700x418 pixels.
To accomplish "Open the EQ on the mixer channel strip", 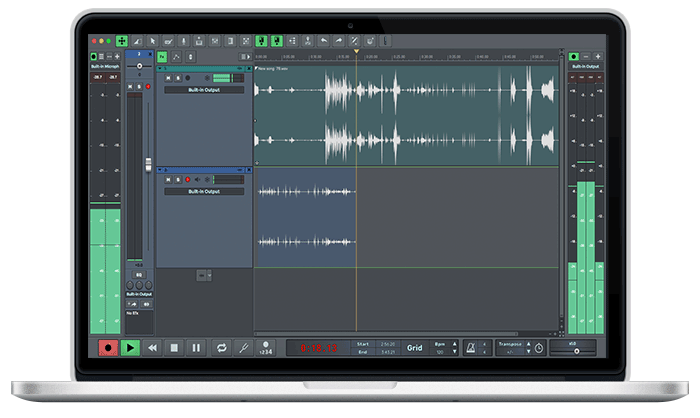I will (x=138, y=273).
